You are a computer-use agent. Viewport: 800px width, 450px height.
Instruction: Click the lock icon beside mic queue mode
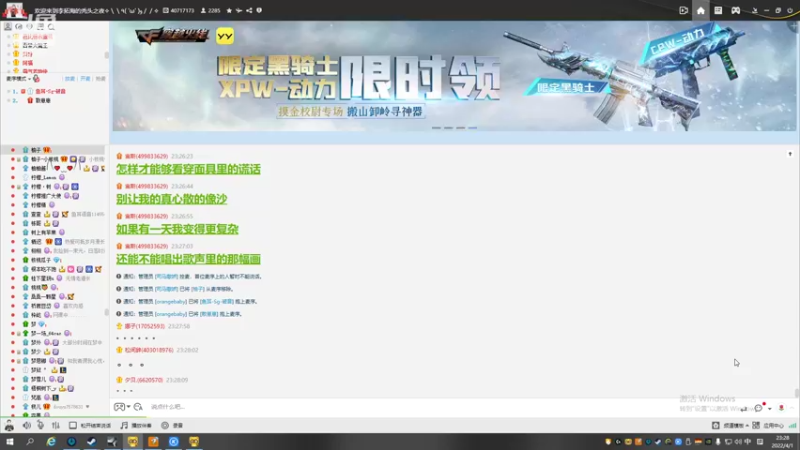pos(36,79)
